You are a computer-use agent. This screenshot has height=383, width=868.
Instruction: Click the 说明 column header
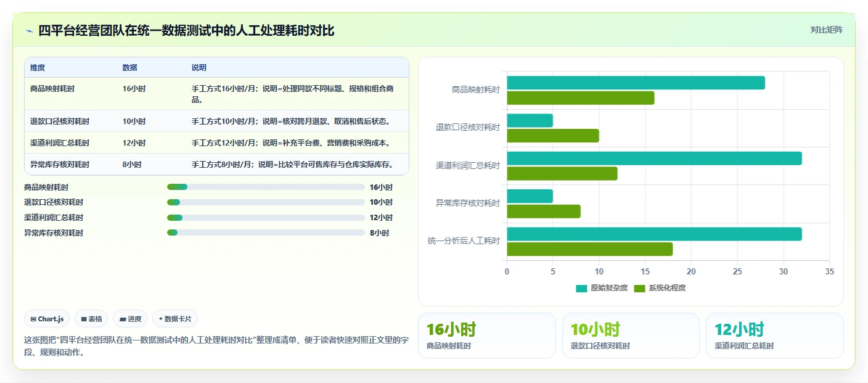point(199,67)
